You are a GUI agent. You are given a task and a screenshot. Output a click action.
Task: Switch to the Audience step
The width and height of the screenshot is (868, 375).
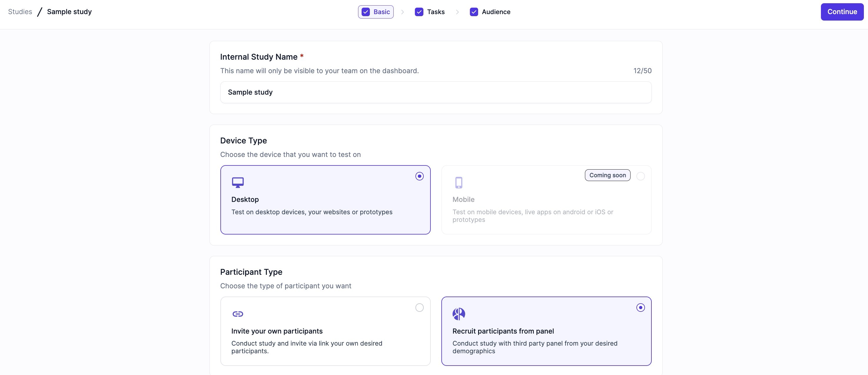[x=496, y=12]
